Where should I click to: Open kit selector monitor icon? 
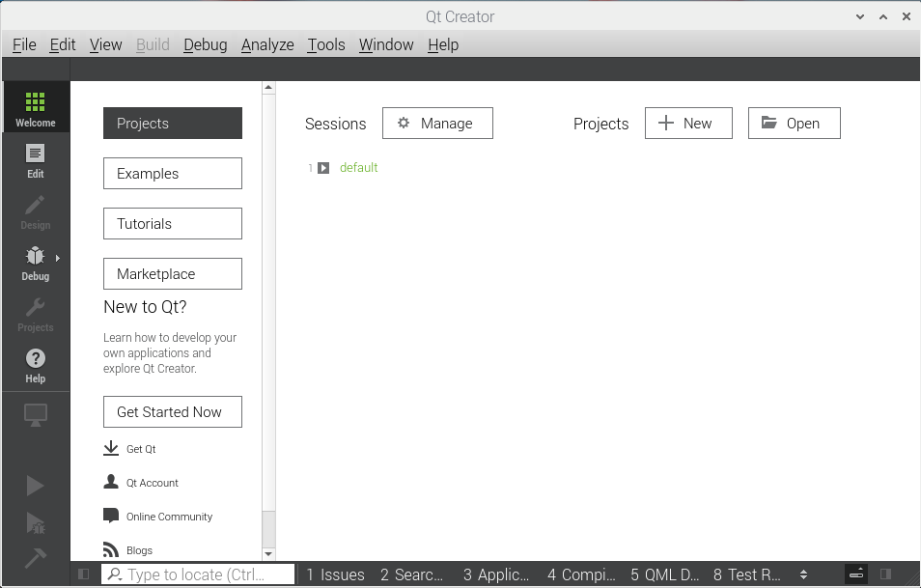coord(35,415)
